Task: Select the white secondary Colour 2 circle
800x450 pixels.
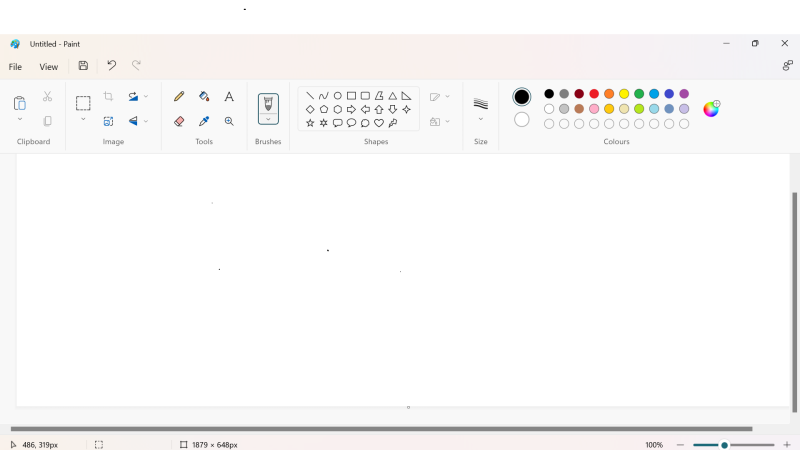Action: click(522, 120)
